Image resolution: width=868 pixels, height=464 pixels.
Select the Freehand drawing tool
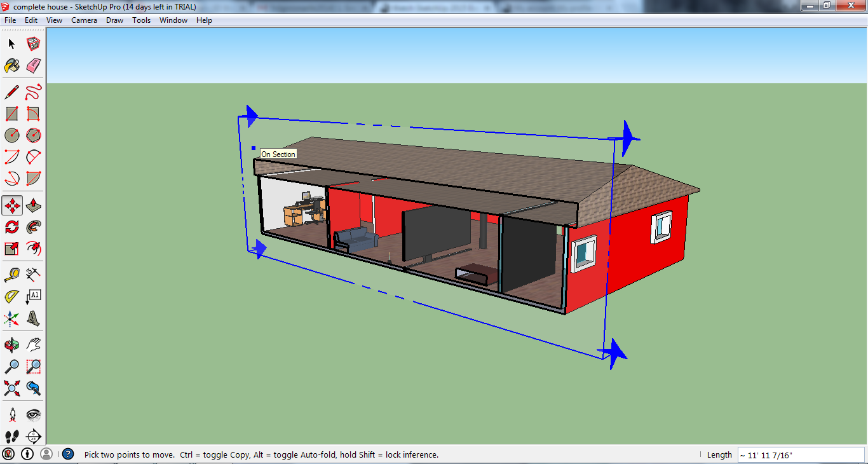(32, 92)
